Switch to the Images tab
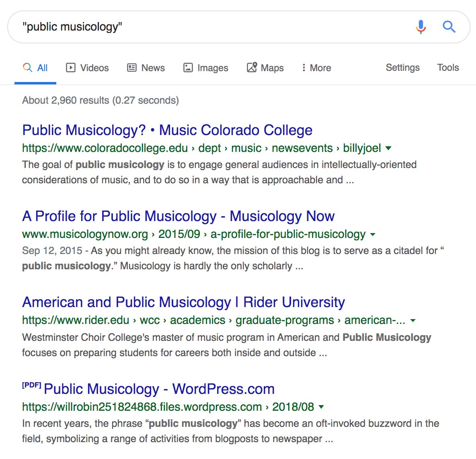This screenshot has width=476, height=459. click(205, 68)
